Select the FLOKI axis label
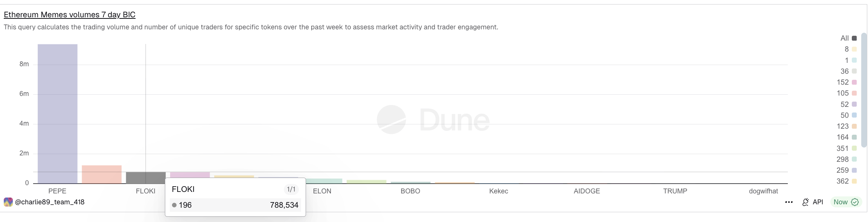The height and width of the screenshot is (222, 868). [146, 191]
